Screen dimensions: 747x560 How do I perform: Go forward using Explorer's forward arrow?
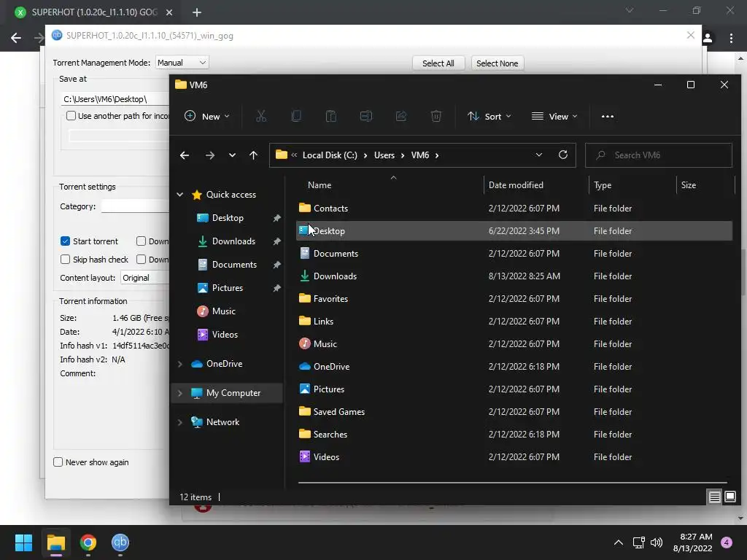[209, 155]
